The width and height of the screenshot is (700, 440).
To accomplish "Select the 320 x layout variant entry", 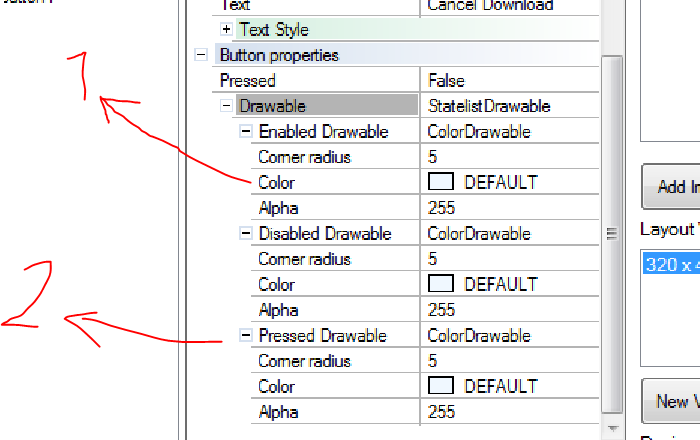I will coord(668,265).
